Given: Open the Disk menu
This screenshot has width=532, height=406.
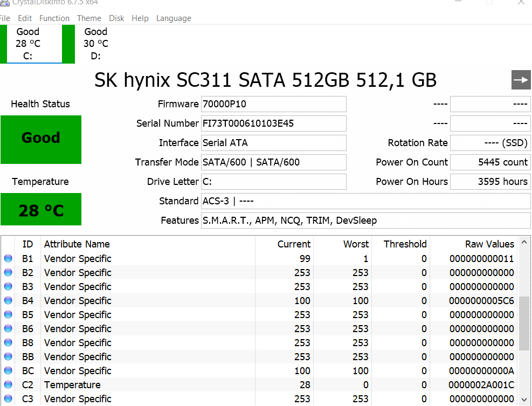Looking at the screenshot, I should (116, 18).
